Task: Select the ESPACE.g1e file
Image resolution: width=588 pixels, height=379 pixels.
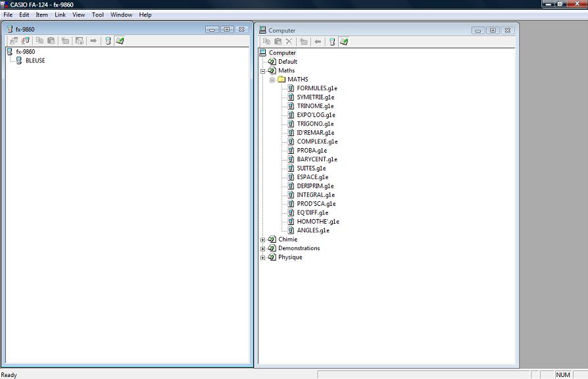Action: click(x=313, y=177)
